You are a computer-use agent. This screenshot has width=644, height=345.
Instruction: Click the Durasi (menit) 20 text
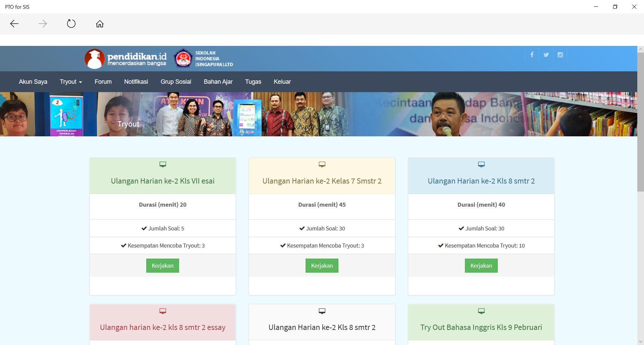pos(163,205)
